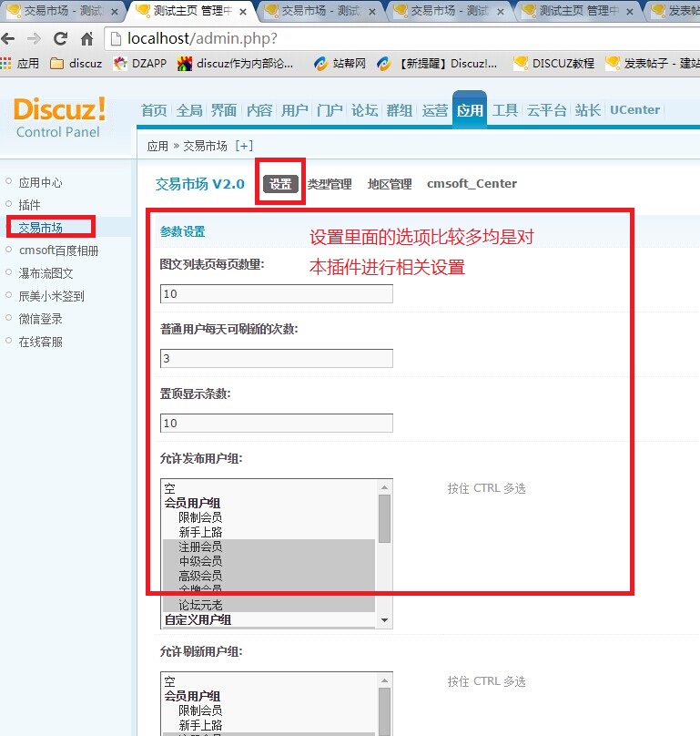Switch to the last 发表帖 browser tab
Image resolution: width=700 pixels, height=736 pixels.
pos(675,11)
